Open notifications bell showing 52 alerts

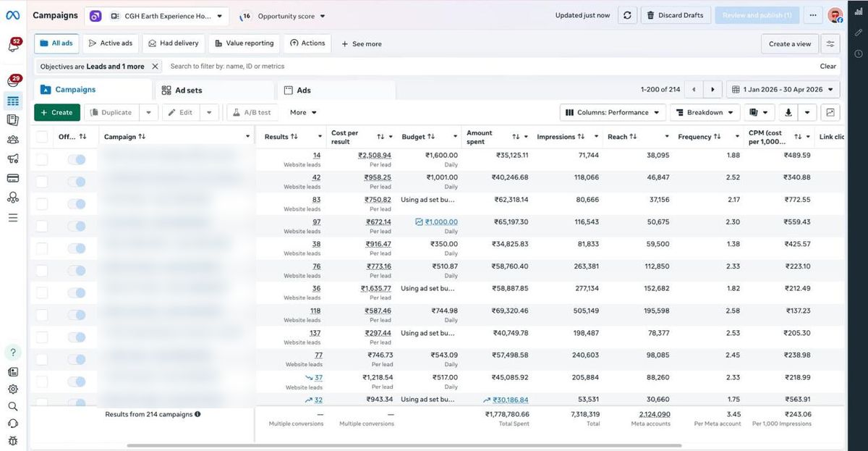pos(13,46)
